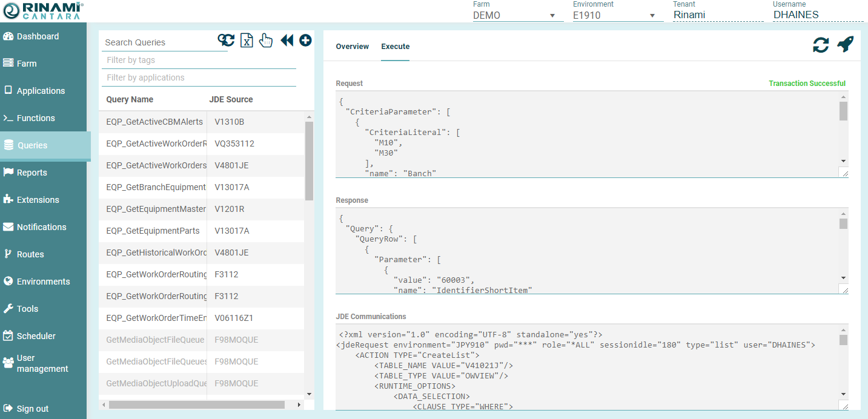This screenshot has width=868, height=419.
Task: Click the Search Queries input field
Action: (x=159, y=42)
